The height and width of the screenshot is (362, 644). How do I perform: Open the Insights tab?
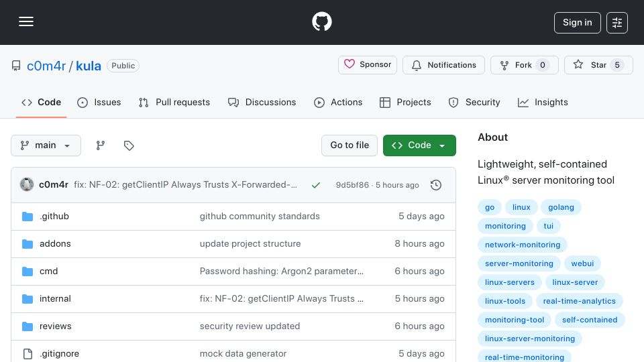click(x=543, y=102)
